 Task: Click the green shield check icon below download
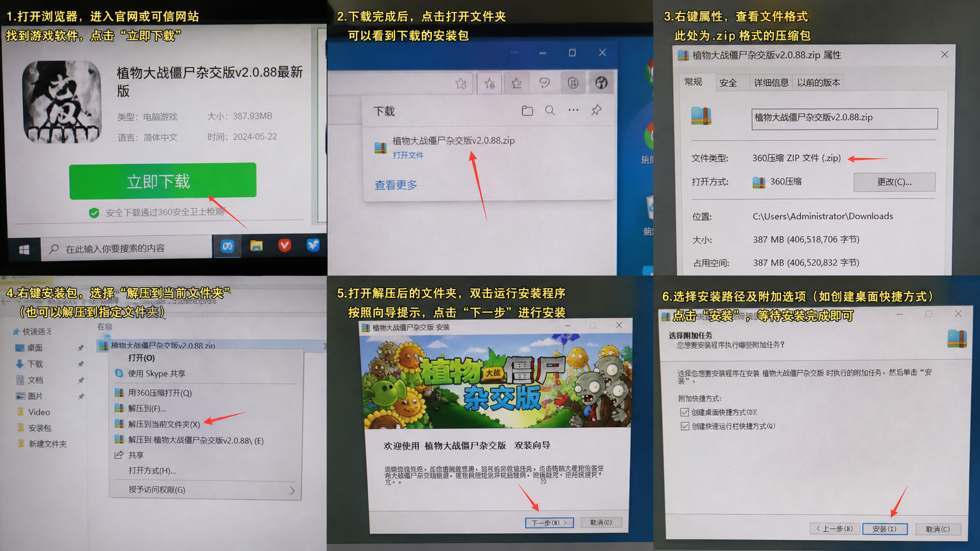pos(94,212)
